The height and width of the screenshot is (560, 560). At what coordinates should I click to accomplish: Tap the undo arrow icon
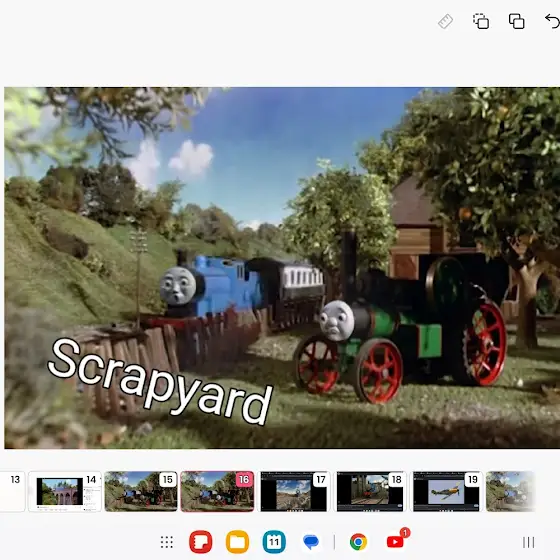pos(552,21)
